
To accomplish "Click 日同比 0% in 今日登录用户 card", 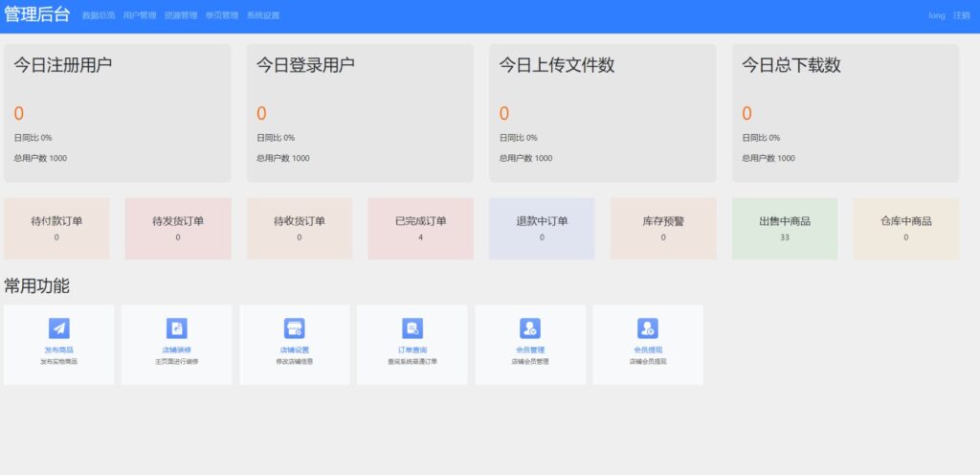I will tap(276, 138).
